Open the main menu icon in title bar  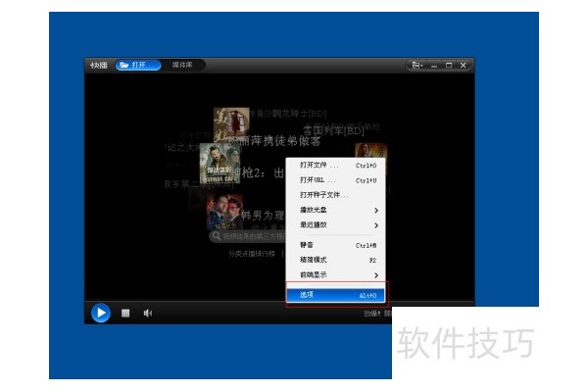click(417, 66)
